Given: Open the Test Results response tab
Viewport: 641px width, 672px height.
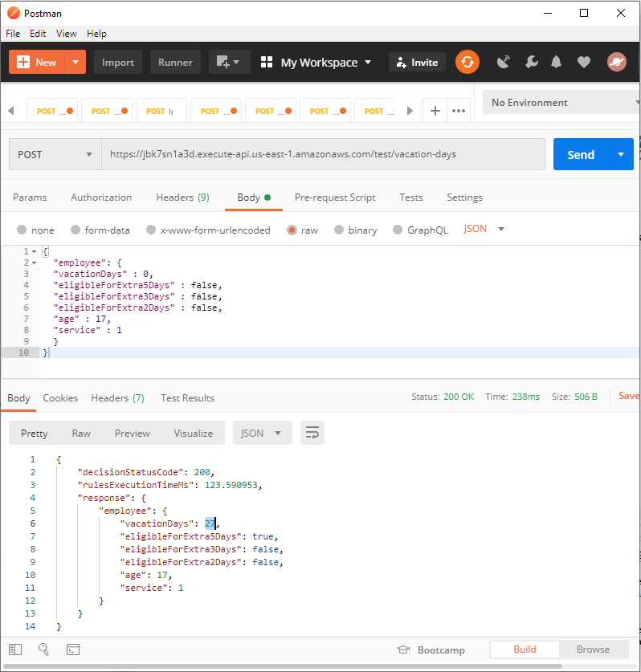Looking at the screenshot, I should [187, 397].
